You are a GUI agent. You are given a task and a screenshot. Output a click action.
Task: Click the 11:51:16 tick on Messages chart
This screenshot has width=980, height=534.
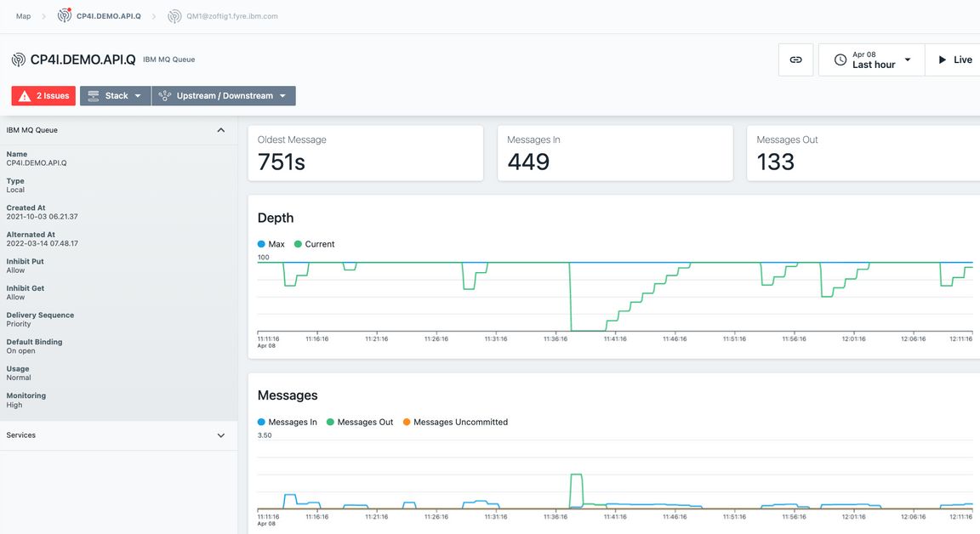(x=734, y=517)
